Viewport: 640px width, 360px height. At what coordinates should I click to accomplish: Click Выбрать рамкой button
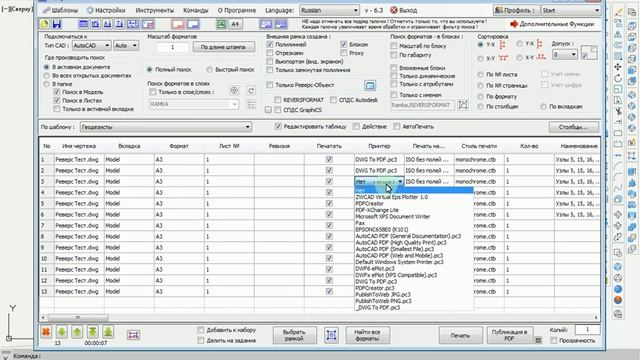(x=294, y=336)
